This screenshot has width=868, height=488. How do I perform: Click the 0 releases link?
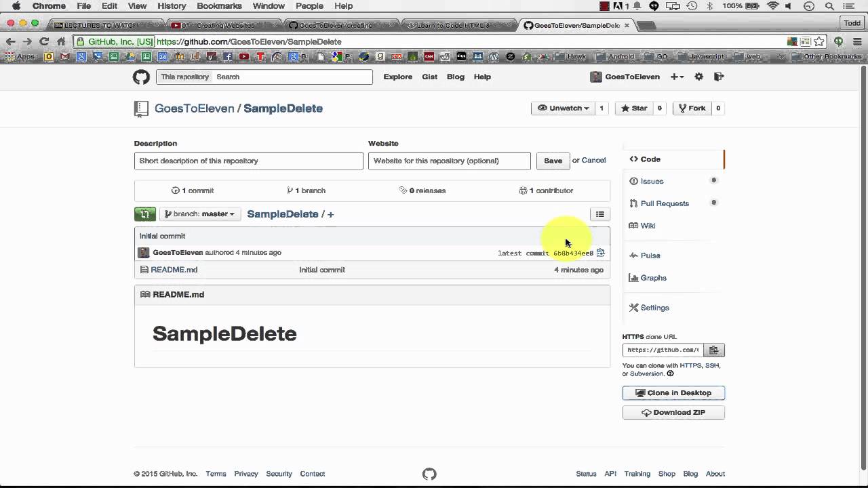[422, 190]
